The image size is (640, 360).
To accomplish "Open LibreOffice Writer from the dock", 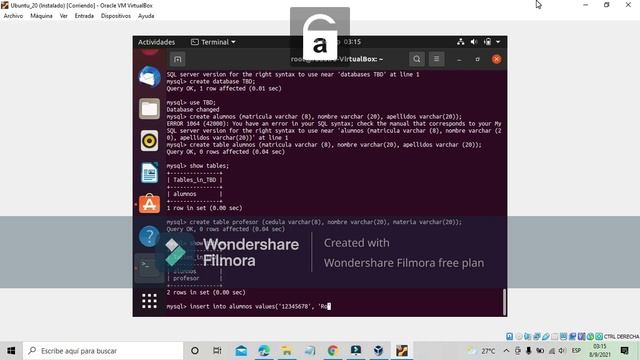I will 149,173.
